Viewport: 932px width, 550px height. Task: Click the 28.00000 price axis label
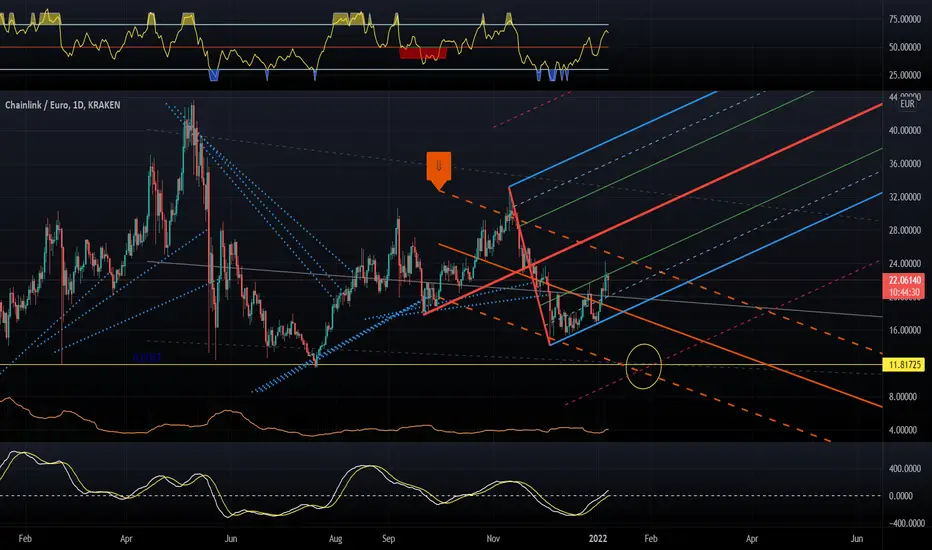click(x=905, y=230)
